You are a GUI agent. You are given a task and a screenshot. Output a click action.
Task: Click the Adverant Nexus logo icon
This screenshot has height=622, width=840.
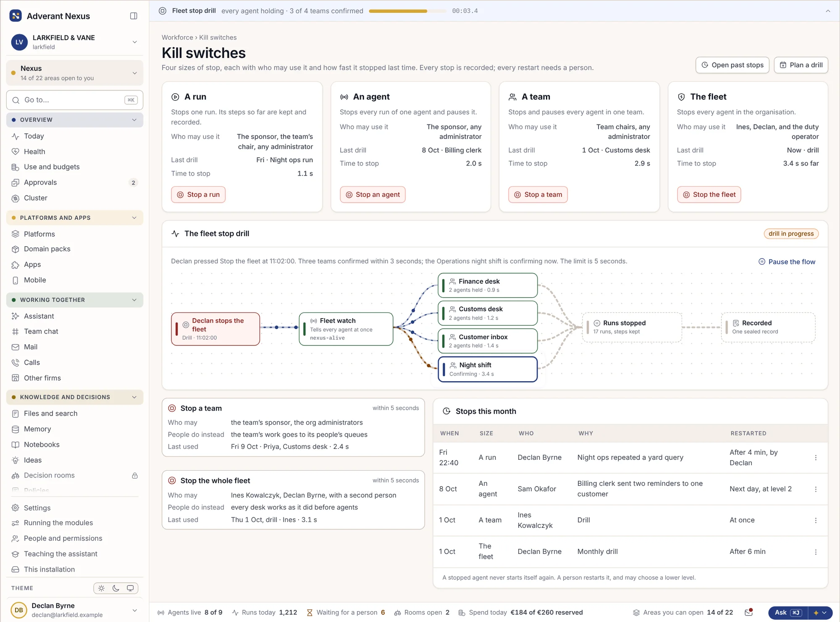pyautogui.click(x=16, y=16)
